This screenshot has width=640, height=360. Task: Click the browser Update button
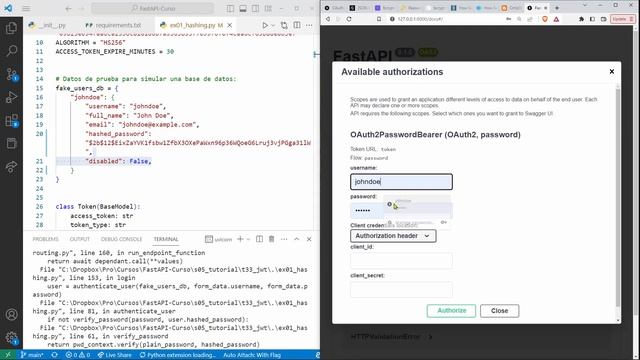click(x=622, y=19)
